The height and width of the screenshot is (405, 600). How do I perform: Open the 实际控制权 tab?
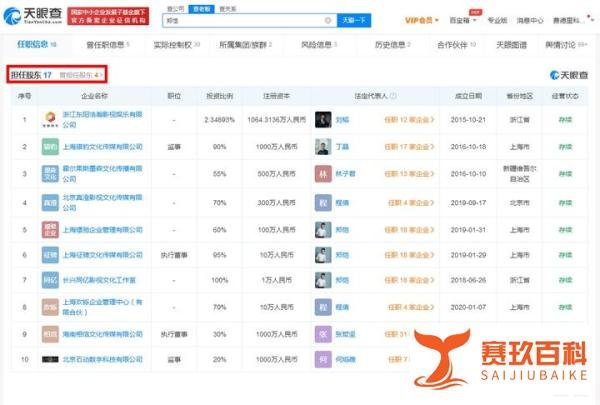click(177, 45)
